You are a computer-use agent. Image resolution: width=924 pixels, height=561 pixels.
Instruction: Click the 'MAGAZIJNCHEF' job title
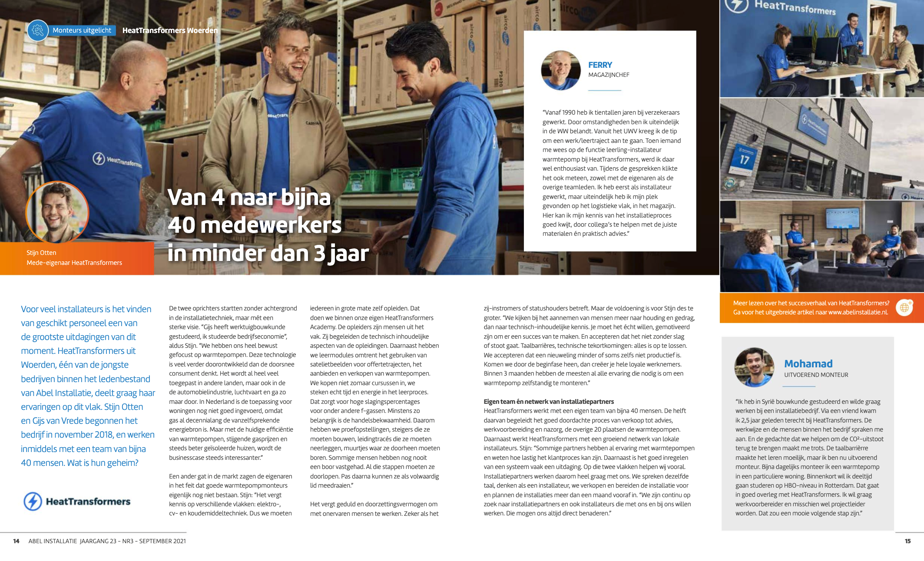pyautogui.click(x=609, y=75)
